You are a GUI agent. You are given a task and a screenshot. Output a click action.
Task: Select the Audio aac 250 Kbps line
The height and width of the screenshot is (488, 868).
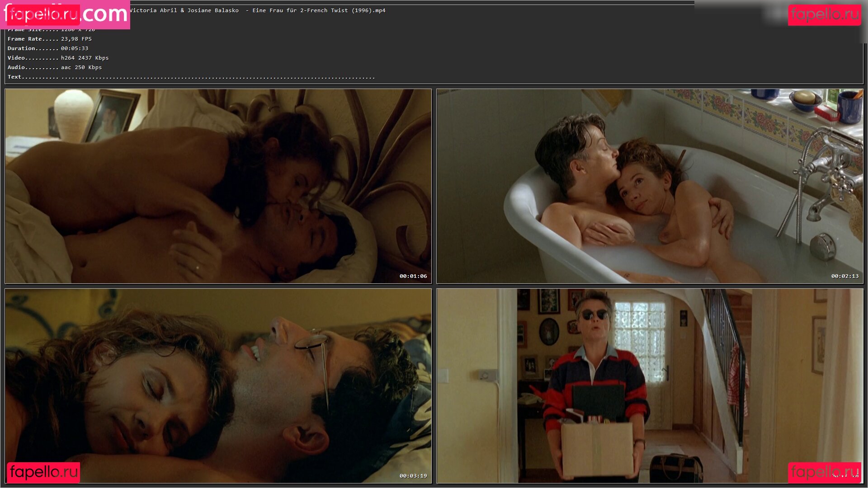tap(55, 67)
